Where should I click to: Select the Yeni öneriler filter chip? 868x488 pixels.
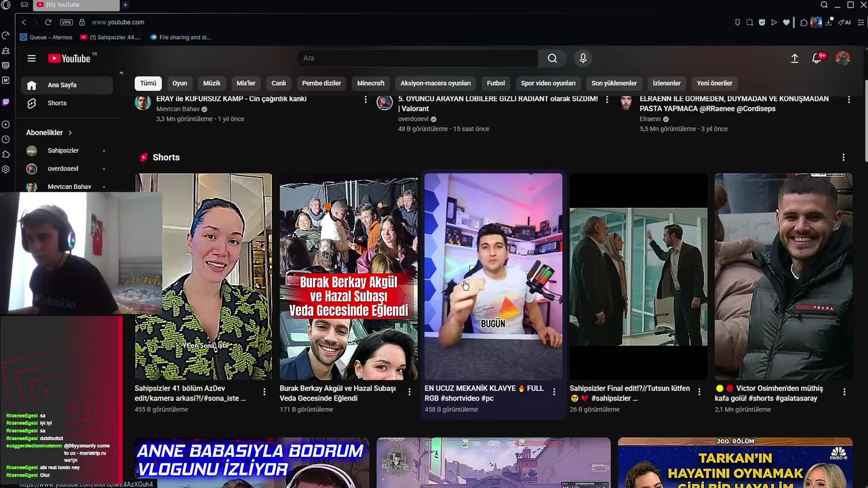click(x=715, y=83)
